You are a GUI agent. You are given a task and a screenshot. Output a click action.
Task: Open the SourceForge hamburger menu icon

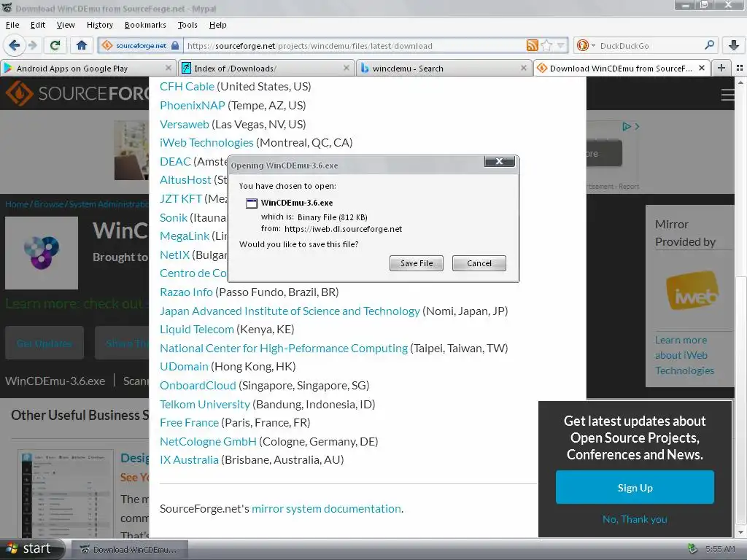727,95
